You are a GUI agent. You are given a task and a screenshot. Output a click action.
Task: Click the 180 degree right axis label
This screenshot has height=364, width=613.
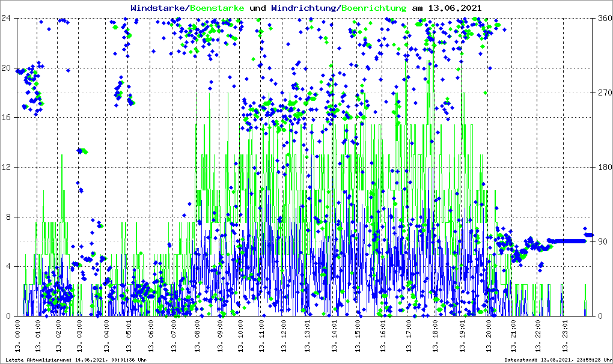point(603,167)
